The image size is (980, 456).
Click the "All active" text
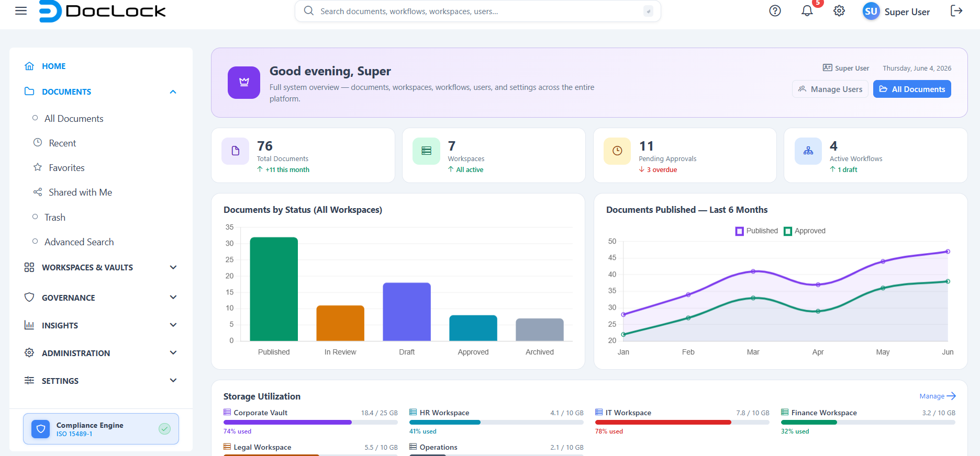point(470,169)
